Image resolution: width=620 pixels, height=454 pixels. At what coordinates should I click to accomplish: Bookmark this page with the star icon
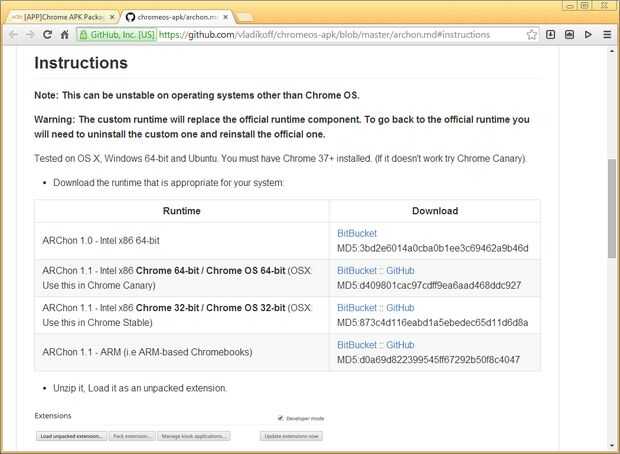[x=531, y=35]
